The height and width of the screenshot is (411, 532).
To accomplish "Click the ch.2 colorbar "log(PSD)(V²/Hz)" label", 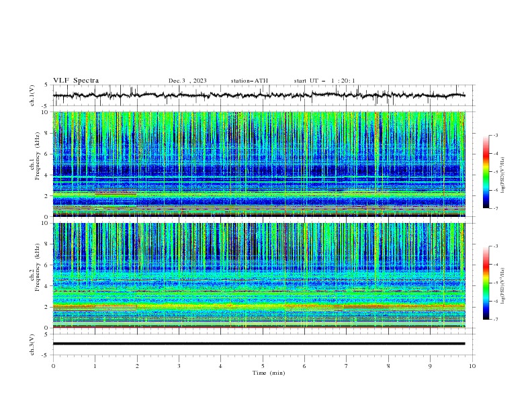I will click(x=502, y=286).
